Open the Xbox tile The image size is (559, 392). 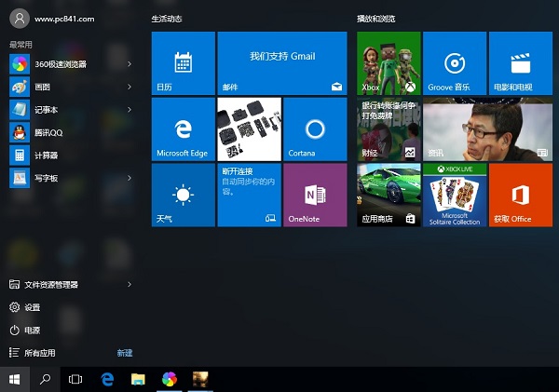[x=389, y=62]
